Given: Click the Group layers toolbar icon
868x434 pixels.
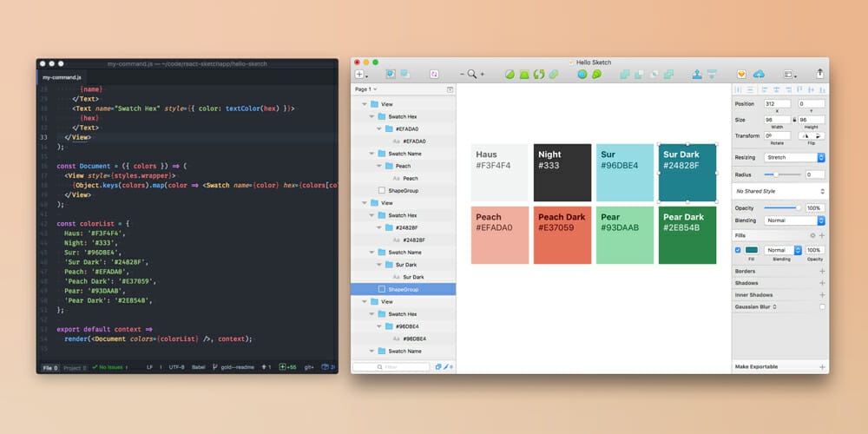Looking at the screenshot, I should tap(391, 74).
